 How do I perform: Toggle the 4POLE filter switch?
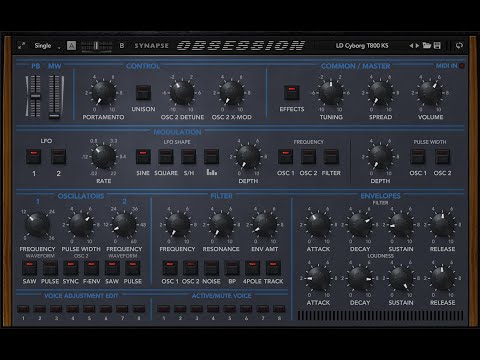tap(252, 268)
